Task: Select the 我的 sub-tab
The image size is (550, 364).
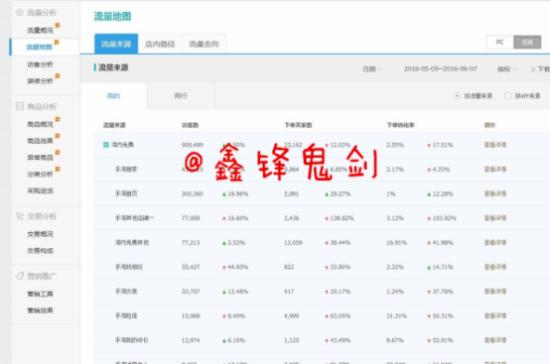Action: click(x=113, y=96)
